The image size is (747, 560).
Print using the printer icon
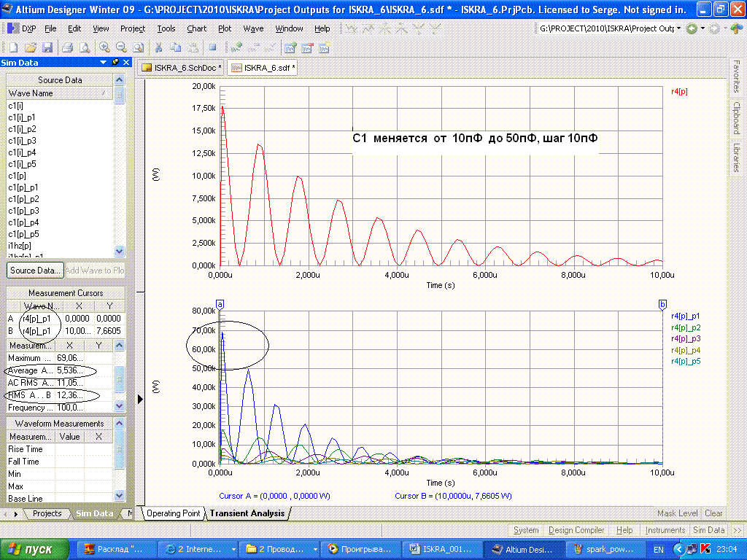point(68,47)
